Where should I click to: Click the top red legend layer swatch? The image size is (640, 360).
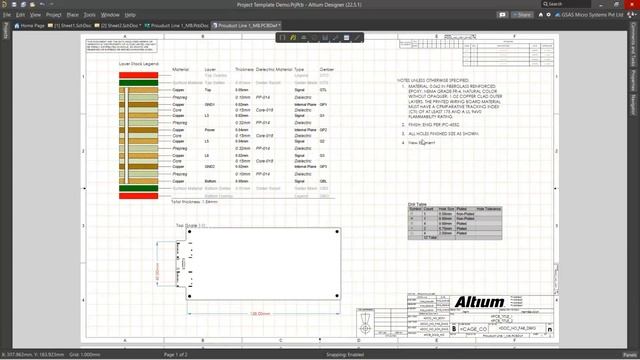(x=138, y=75)
